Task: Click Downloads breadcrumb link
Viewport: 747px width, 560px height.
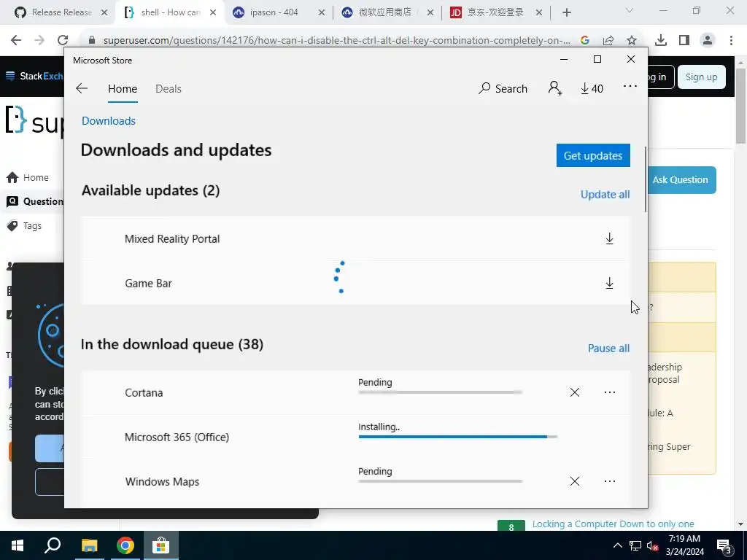Action: point(109,121)
